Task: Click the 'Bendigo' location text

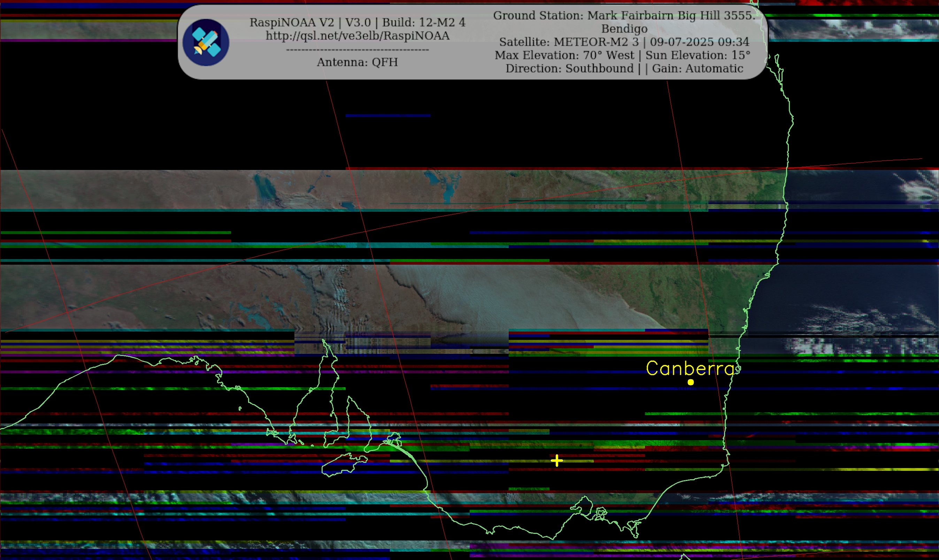Action: point(624,29)
